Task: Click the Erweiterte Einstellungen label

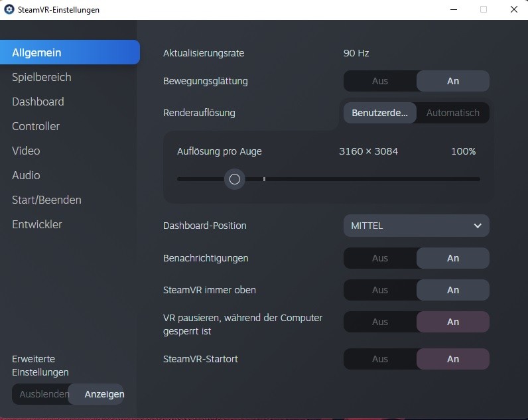Action: point(40,366)
